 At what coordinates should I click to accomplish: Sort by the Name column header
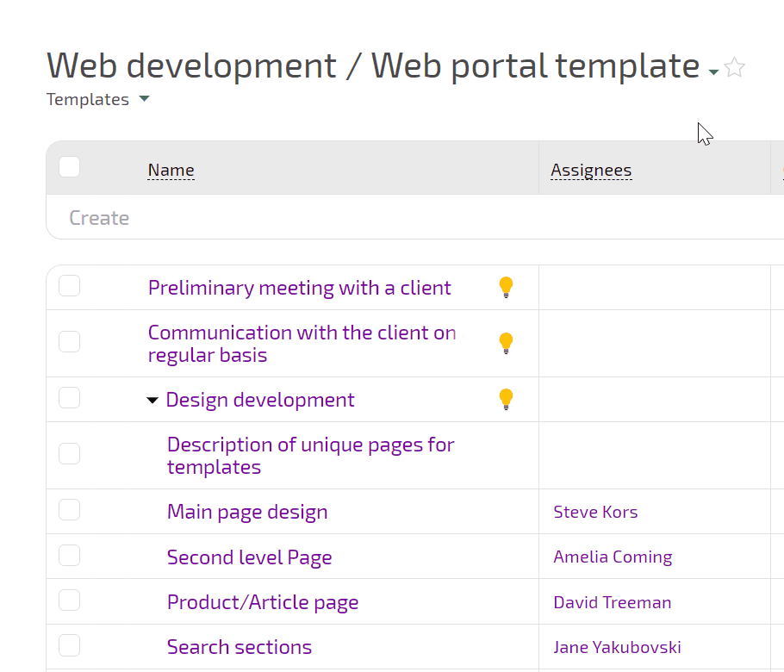point(171,171)
